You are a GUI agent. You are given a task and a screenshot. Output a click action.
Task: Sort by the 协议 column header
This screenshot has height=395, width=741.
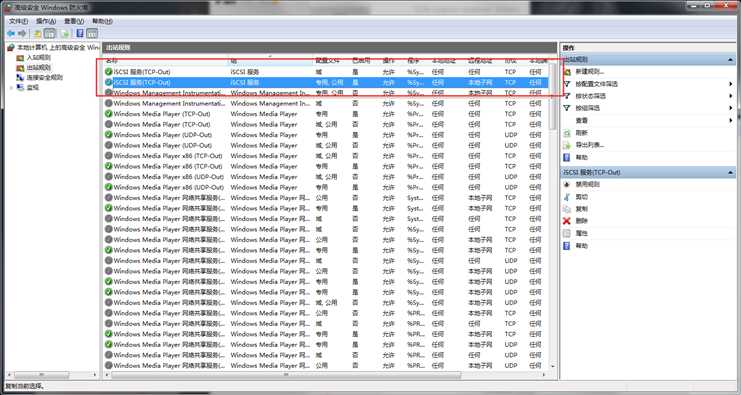pyautogui.click(x=510, y=61)
